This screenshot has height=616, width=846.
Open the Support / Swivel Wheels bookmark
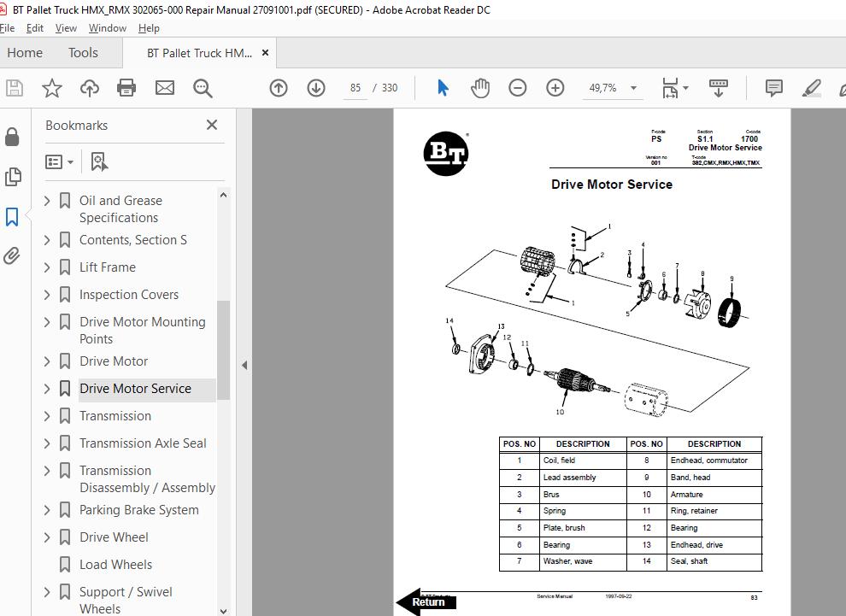coord(126,601)
